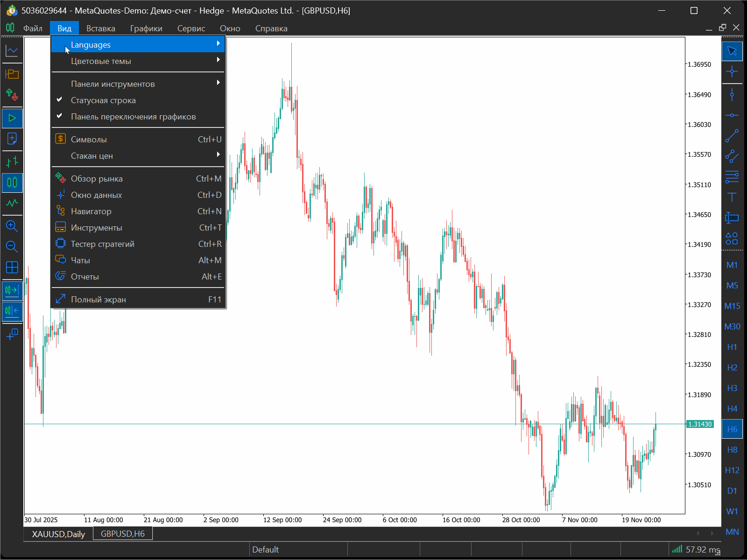
Task: Click the MetaTrader candlestick icon beside Файл
Action: [x=10, y=28]
